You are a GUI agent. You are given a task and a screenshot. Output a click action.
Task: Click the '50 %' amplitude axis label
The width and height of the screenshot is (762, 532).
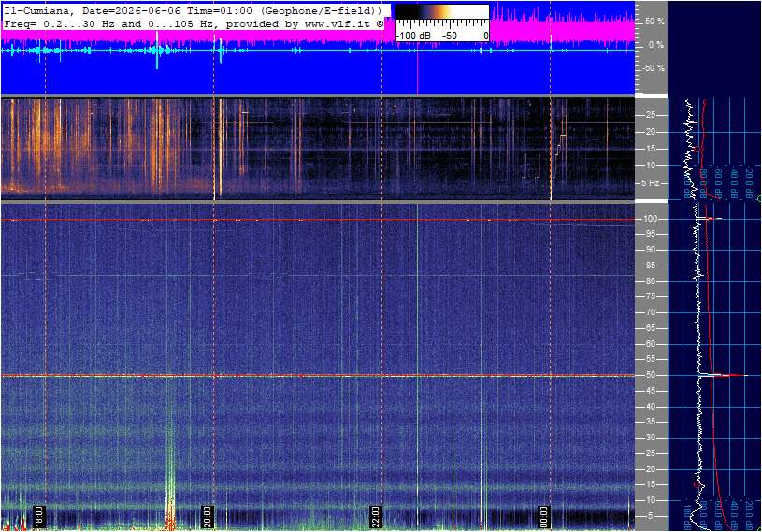coord(654,22)
